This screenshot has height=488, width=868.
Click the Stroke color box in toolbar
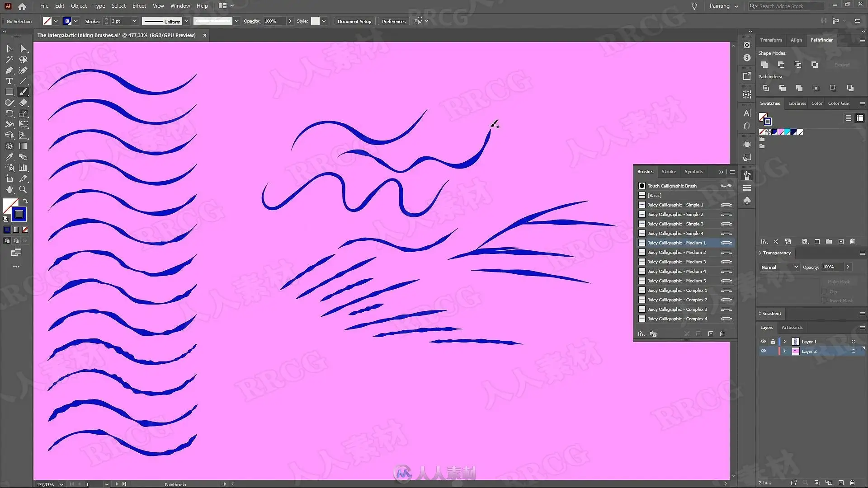pyautogui.click(x=19, y=214)
